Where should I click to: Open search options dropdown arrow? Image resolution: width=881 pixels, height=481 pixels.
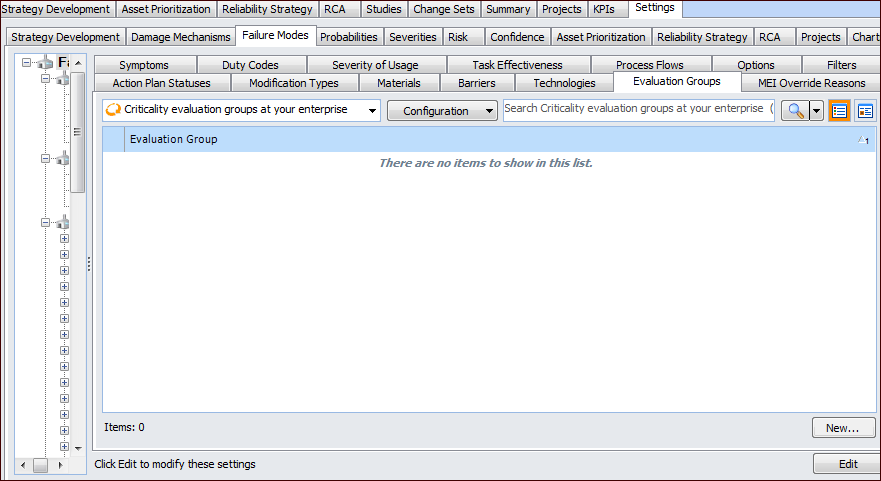(x=816, y=111)
